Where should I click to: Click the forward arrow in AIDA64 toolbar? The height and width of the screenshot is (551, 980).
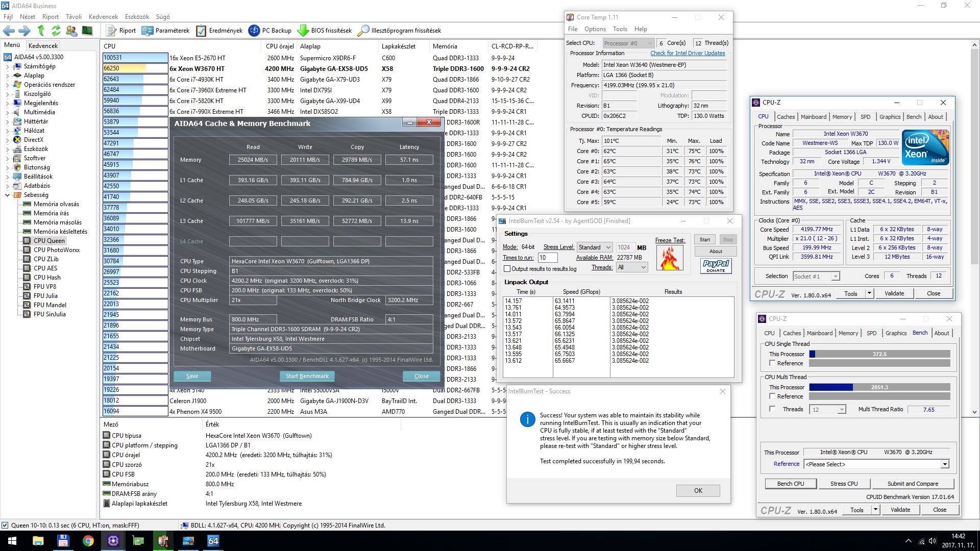pyautogui.click(x=24, y=31)
